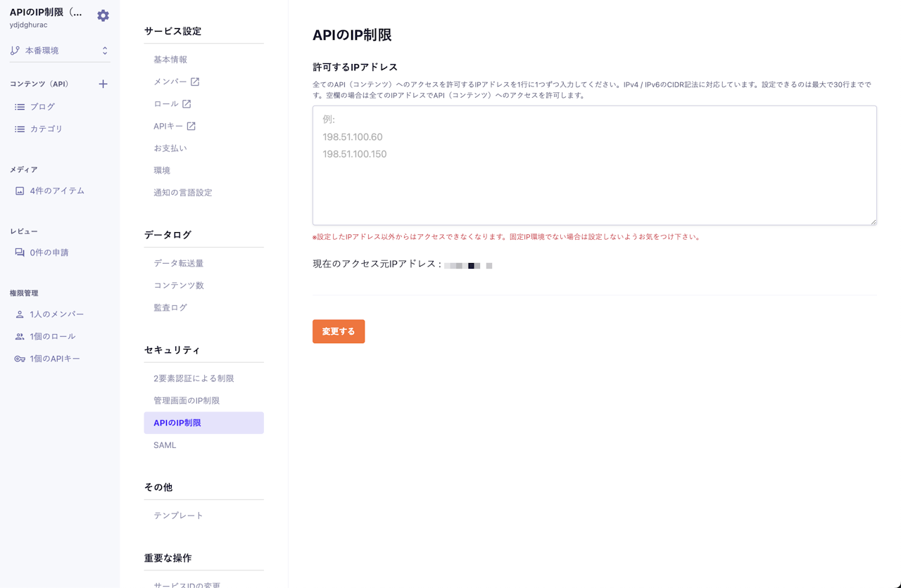Go to データ転送量 data log

(x=179, y=264)
